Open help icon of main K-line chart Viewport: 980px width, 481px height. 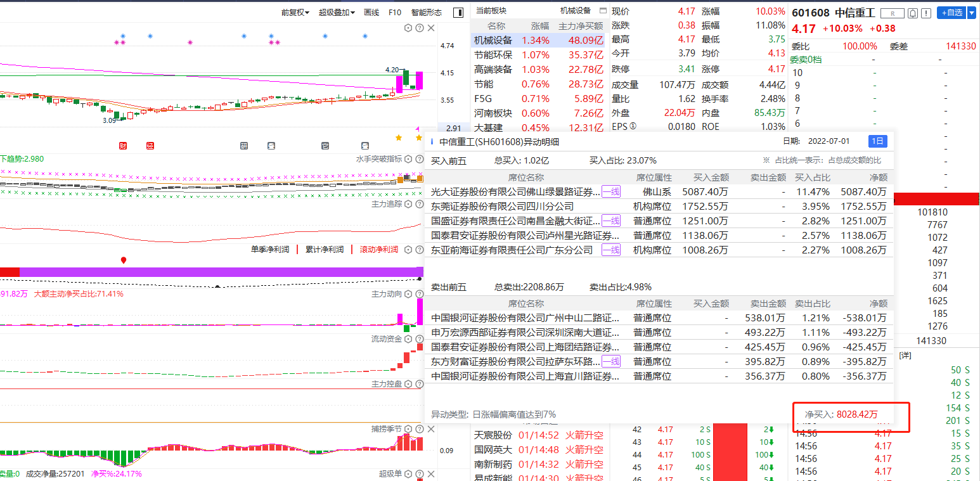point(420,28)
